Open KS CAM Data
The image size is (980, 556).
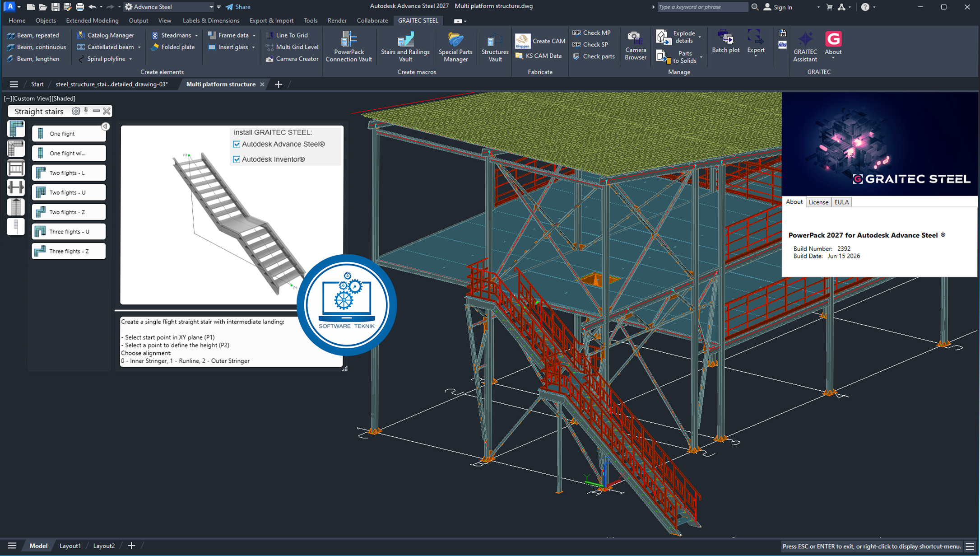[x=539, y=56]
